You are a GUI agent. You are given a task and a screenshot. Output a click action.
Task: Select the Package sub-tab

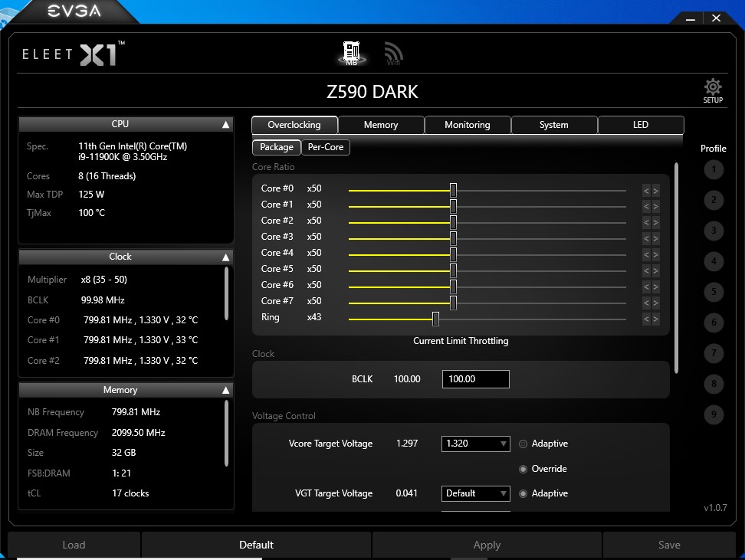point(277,147)
